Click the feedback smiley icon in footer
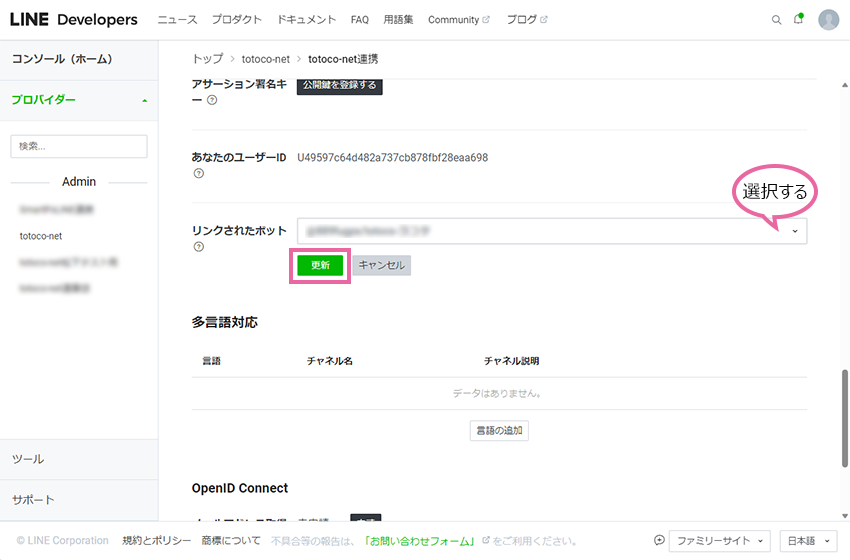850x560 pixels. pos(659,540)
